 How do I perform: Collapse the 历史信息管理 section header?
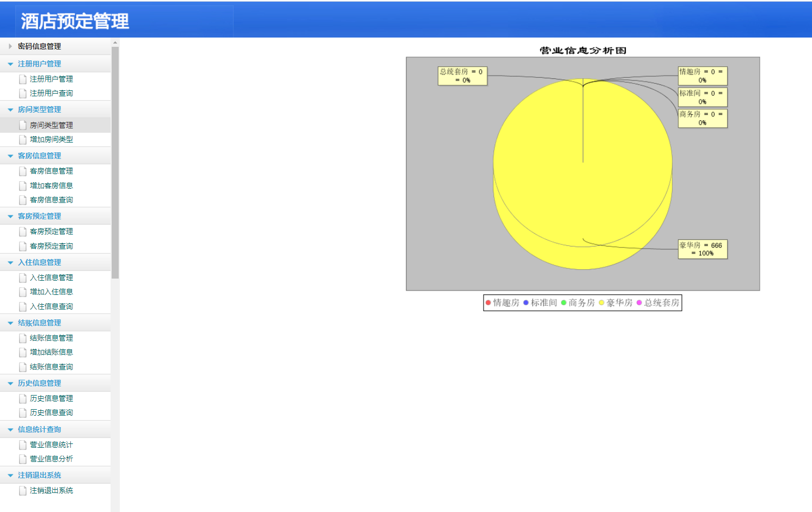click(55, 383)
